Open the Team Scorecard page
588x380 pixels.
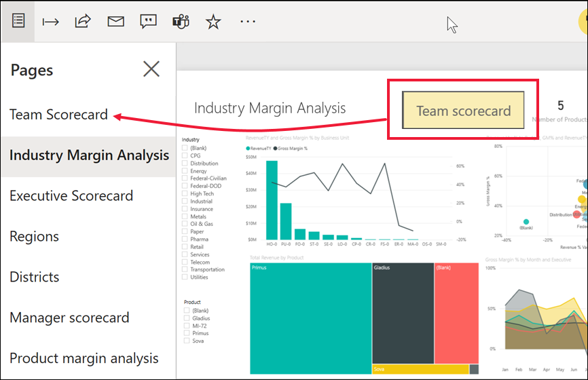(x=58, y=115)
